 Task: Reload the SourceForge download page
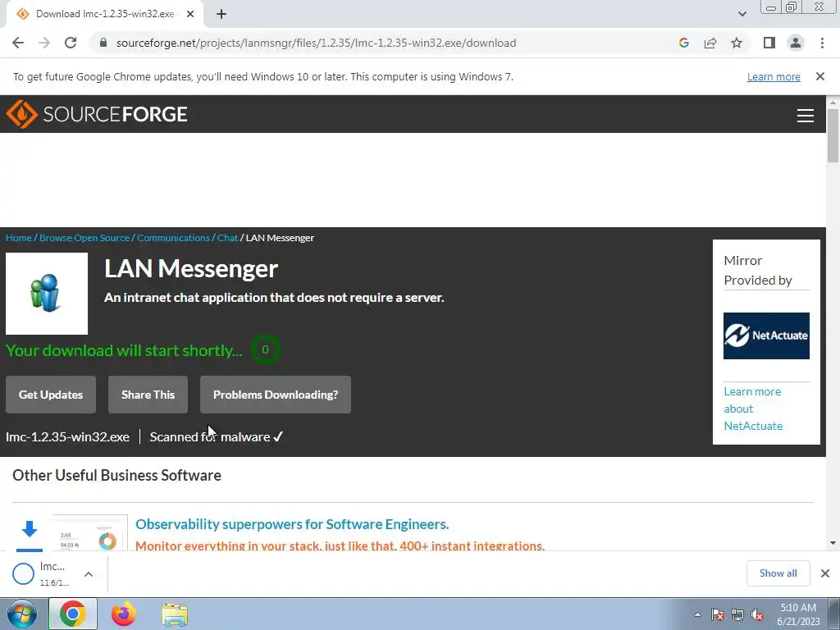click(x=71, y=43)
